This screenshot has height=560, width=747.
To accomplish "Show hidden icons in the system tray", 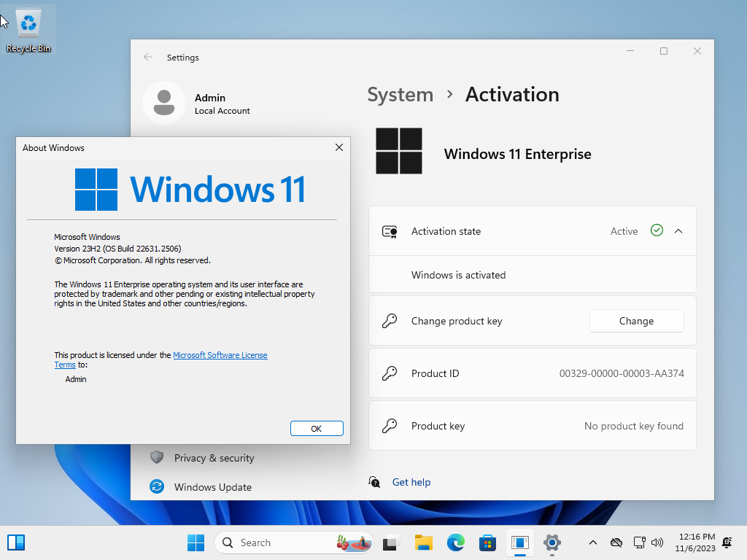I will point(592,542).
